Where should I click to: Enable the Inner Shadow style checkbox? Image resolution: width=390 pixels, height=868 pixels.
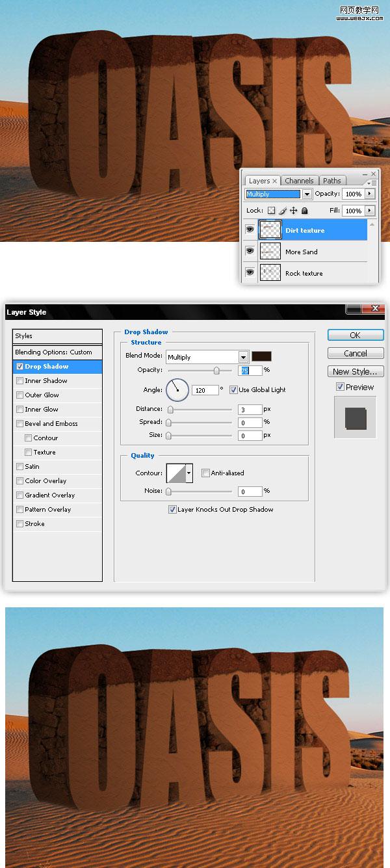pyautogui.click(x=19, y=381)
